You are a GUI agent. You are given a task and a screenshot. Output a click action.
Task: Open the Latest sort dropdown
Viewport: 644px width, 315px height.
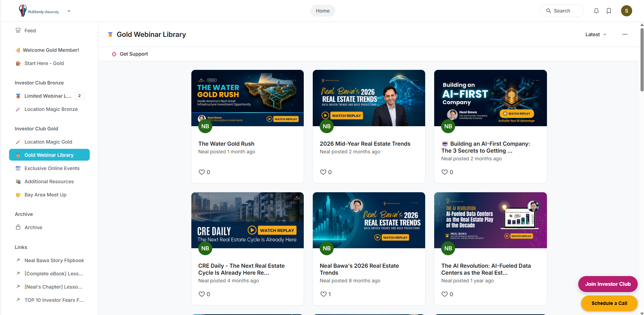pos(596,34)
